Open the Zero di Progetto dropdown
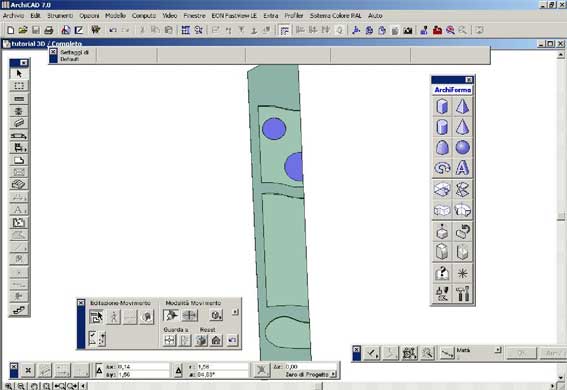The image size is (567, 390). [310, 374]
